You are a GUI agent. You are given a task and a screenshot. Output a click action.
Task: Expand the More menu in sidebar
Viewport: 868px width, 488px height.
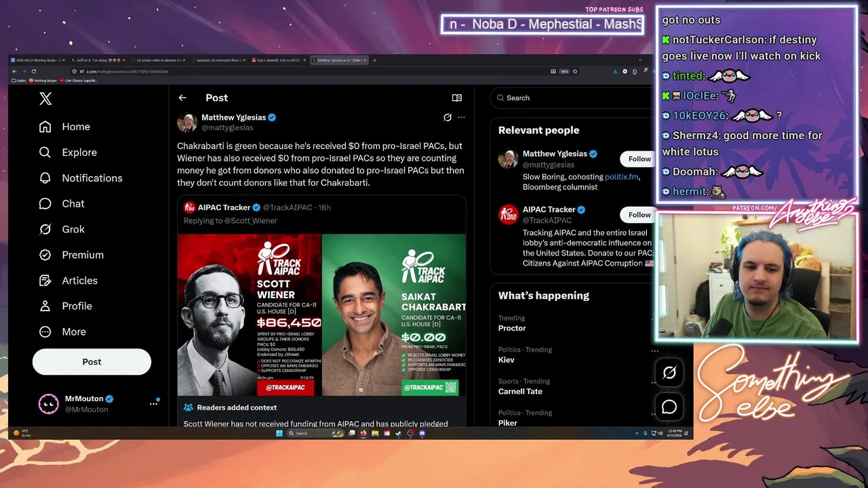[x=62, y=332]
